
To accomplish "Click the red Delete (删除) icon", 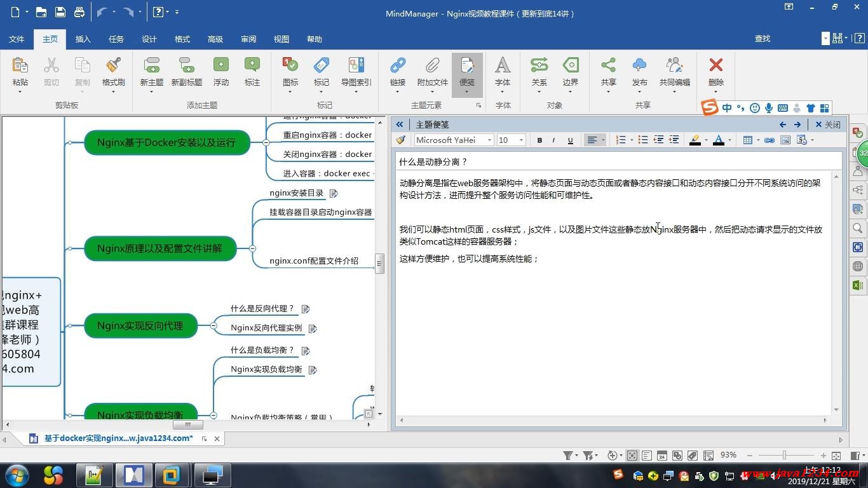I will coord(716,65).
